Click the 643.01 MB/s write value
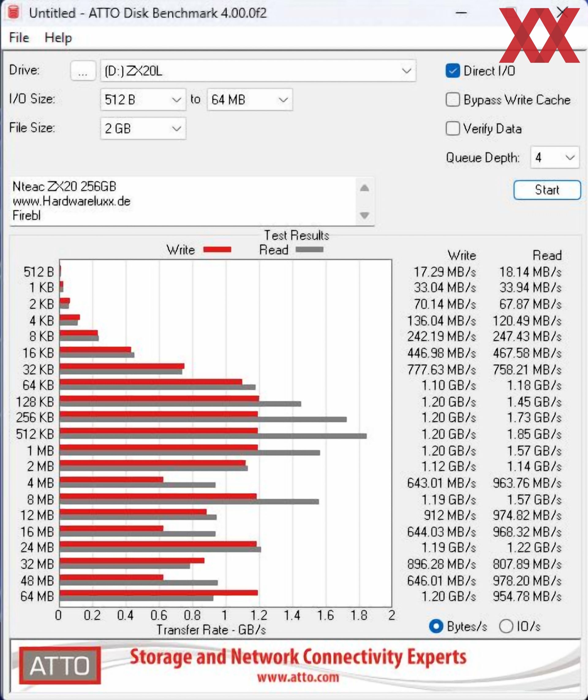 pos(441,483)
